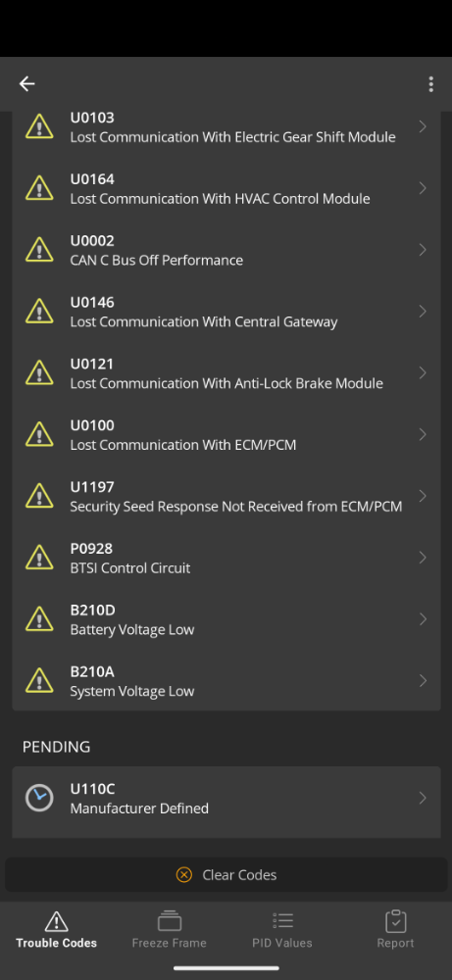Tap warning triangle next to U0002

click(x=39, y=249)
